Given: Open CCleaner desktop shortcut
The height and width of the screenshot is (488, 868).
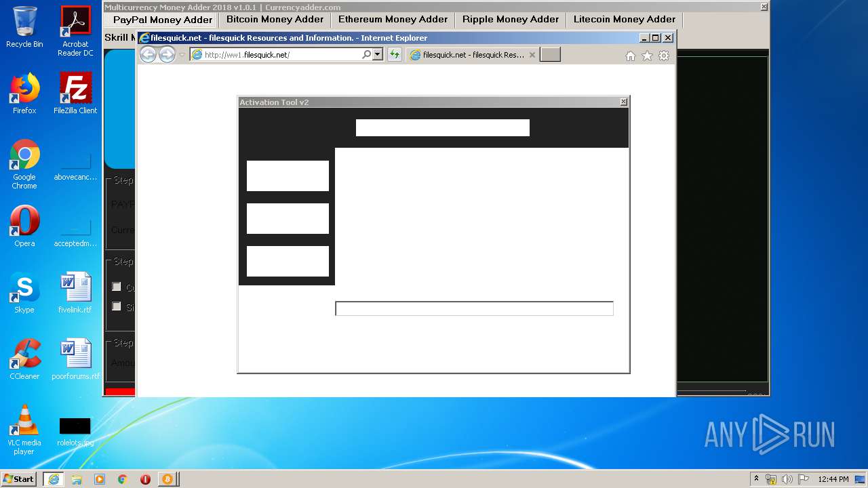Looking at the screenshot, I should coord(24,359).
